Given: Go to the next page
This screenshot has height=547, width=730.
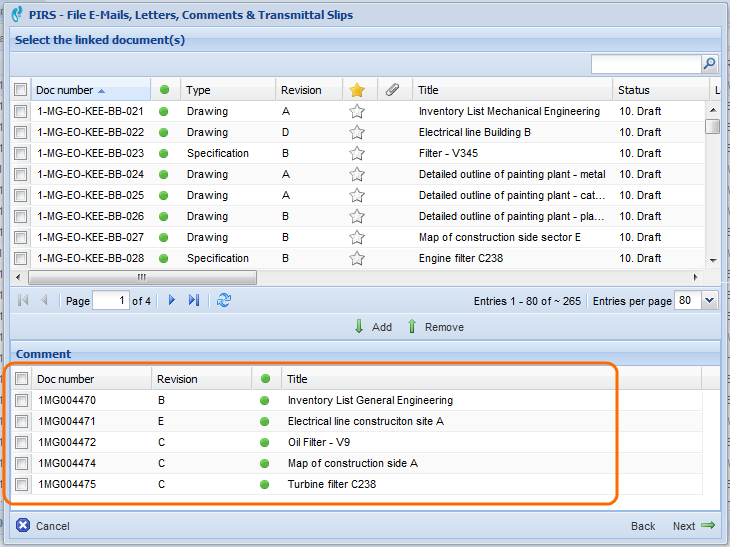Looking at the screenshot, I should coord(172,300).
